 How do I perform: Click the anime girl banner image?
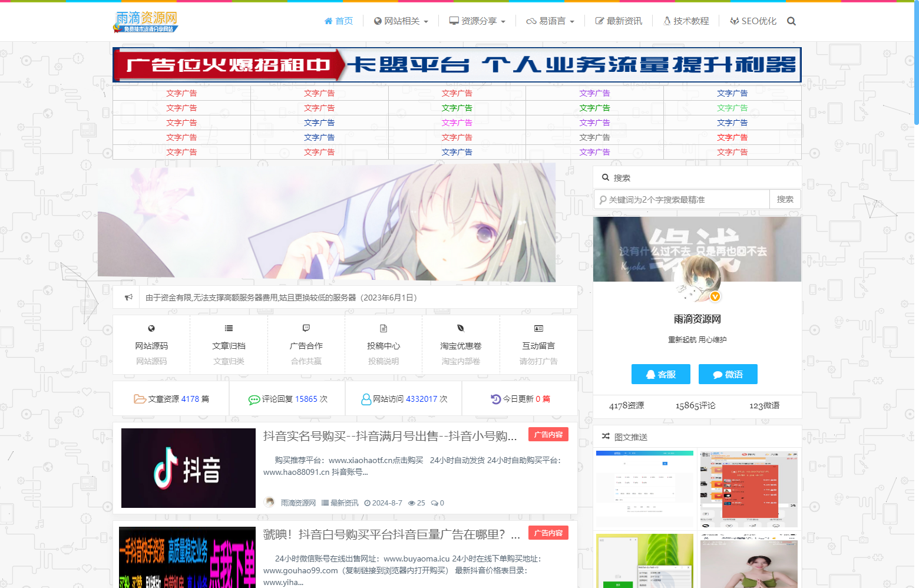(327, 223)
